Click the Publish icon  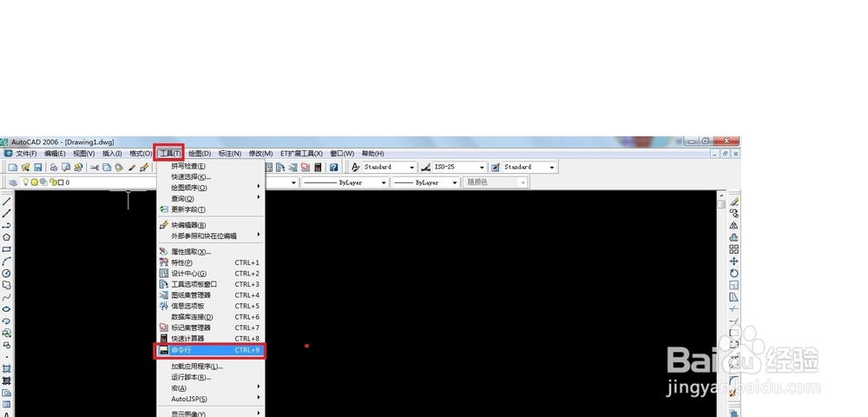(x=78, y=168)
